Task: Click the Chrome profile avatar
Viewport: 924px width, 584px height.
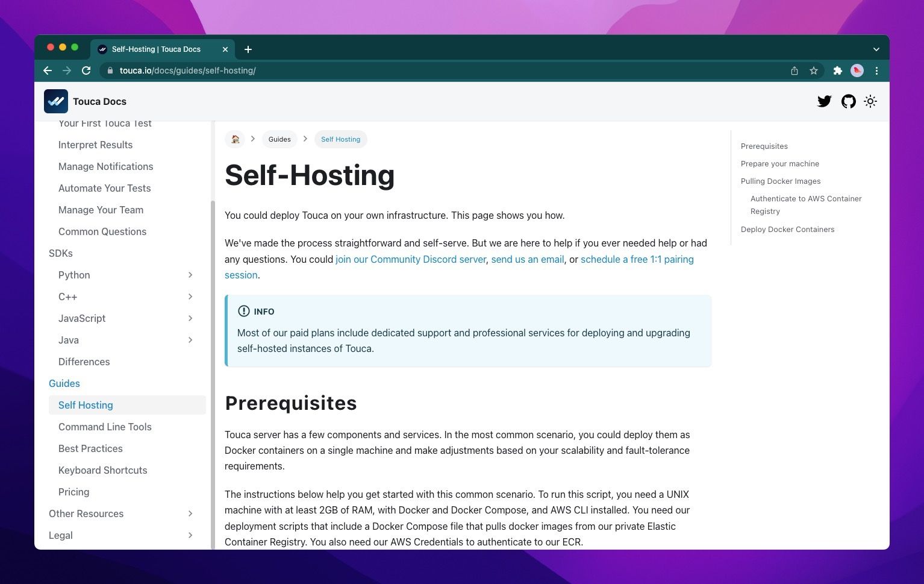Action: click(857, 71)
